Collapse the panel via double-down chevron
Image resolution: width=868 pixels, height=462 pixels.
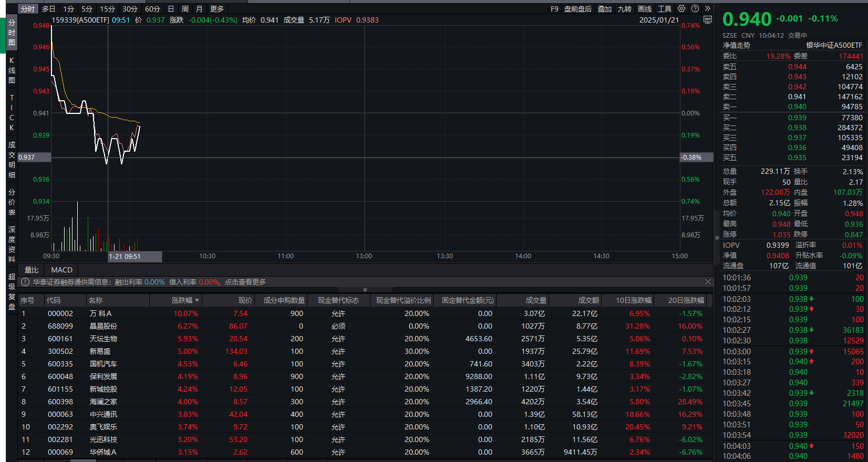point(365,290)
